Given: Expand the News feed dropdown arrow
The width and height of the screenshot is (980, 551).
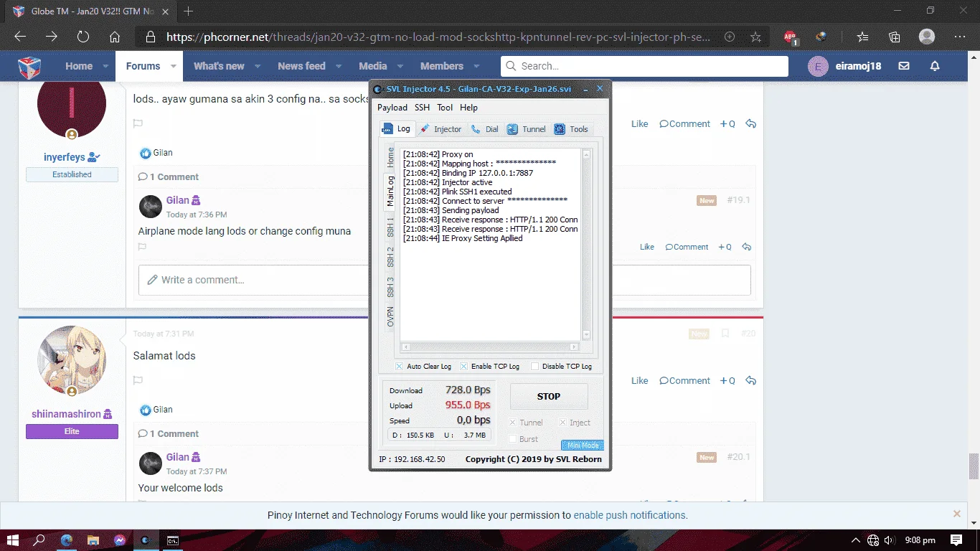Looking at the screenshot, I should pos(338,66).
